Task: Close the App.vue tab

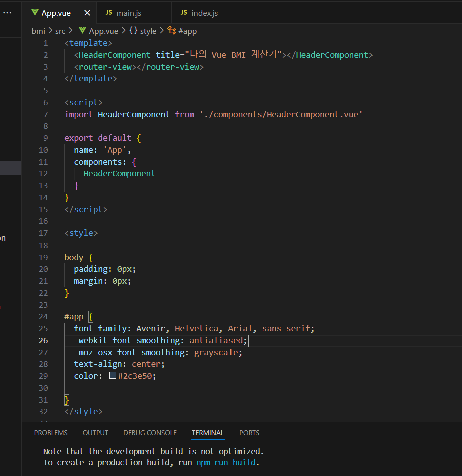Action: (87, 13)
